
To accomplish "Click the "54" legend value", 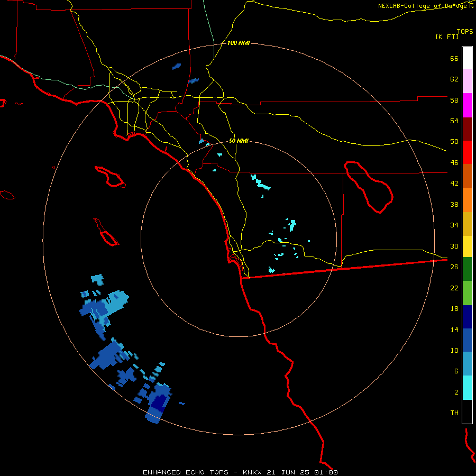I will [x=454, y=121].
